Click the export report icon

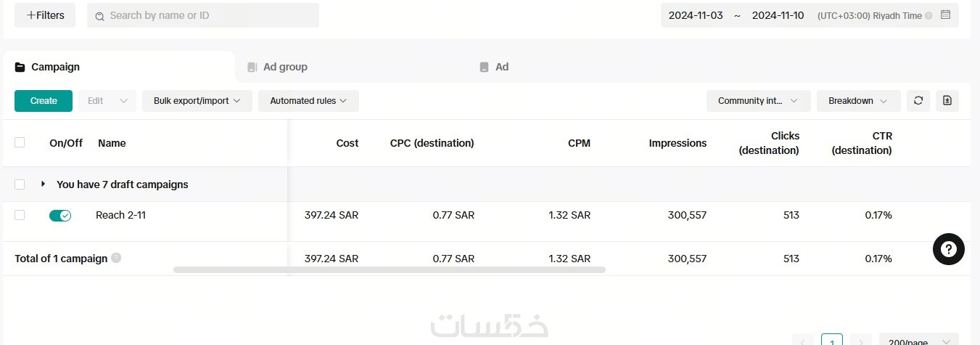[947, 101]
